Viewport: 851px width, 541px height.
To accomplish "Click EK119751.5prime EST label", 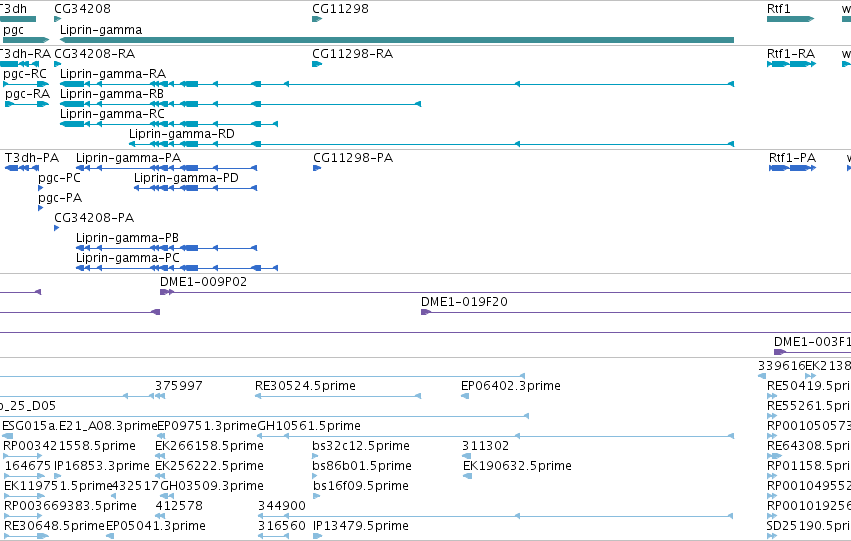I will [x=58, y=487].
